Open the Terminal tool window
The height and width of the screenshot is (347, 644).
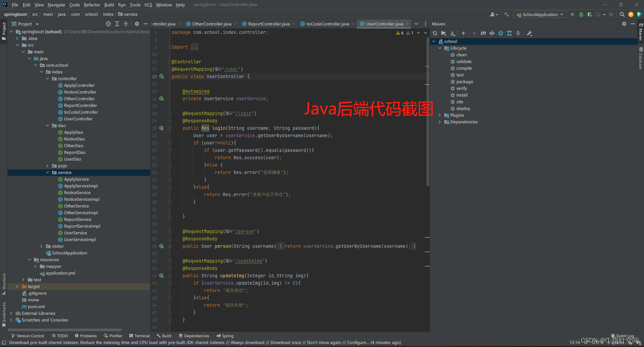pos(139,336)
